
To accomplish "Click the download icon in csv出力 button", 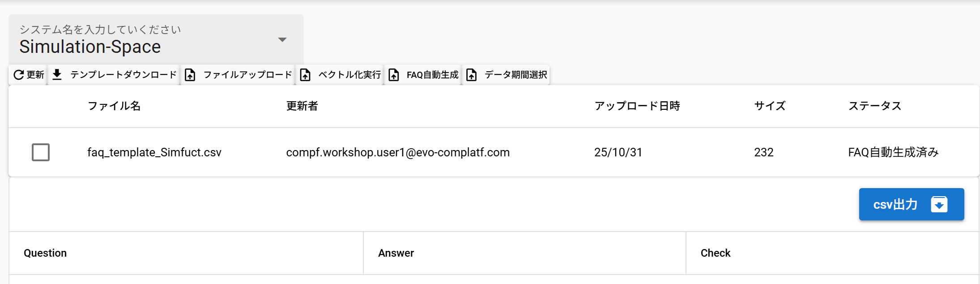I will click(939, 204).
